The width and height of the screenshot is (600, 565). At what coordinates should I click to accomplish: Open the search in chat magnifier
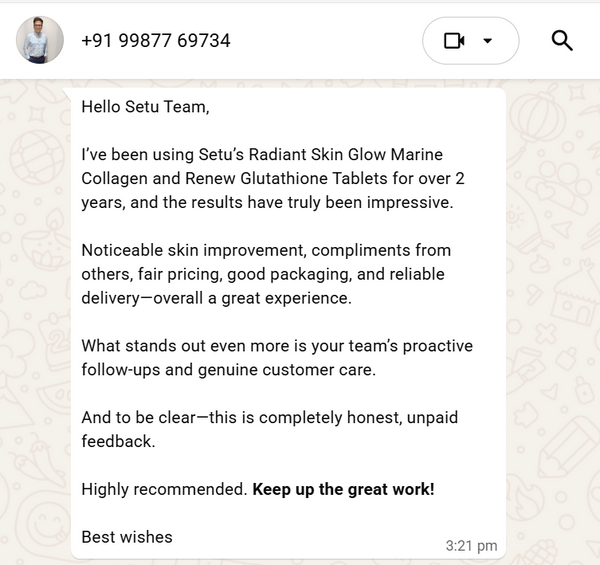[562, 41]
